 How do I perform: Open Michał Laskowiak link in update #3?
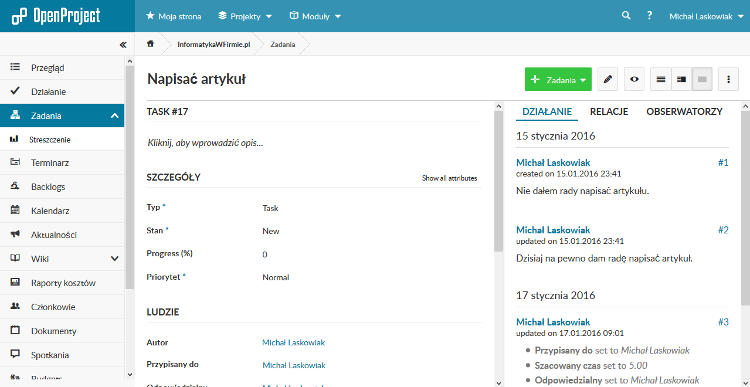click(553, 322)
